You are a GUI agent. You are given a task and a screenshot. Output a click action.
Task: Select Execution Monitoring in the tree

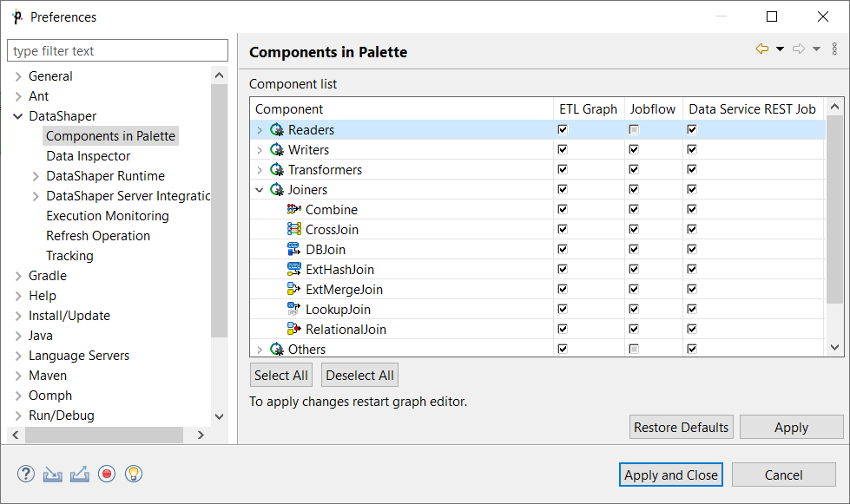(107, 216)
